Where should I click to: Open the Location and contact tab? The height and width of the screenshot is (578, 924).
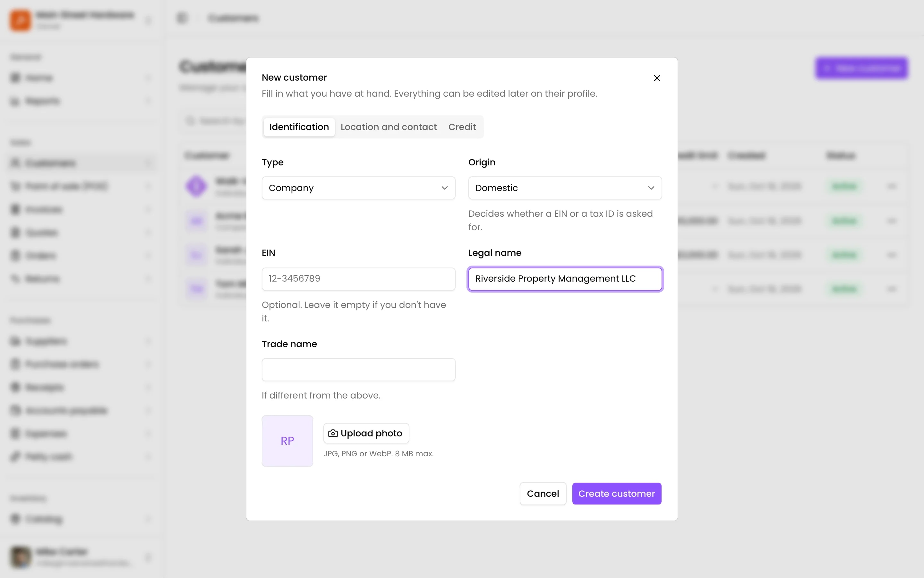pos(388,127)
